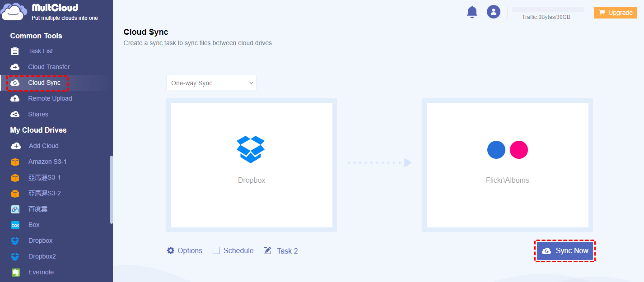The height and width of the screenshot is (282, 644).
Task: Choose Add Cloud under My Cloud Drives
Action: coord(44,146)
